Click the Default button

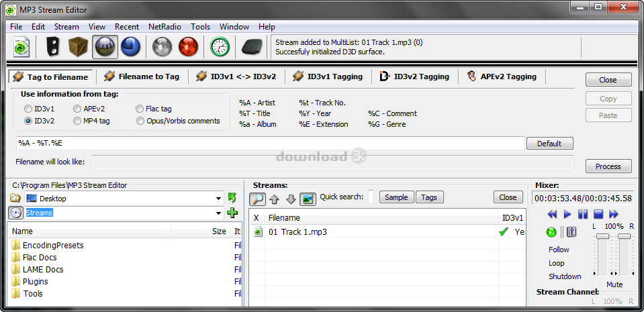click(549, 144)
